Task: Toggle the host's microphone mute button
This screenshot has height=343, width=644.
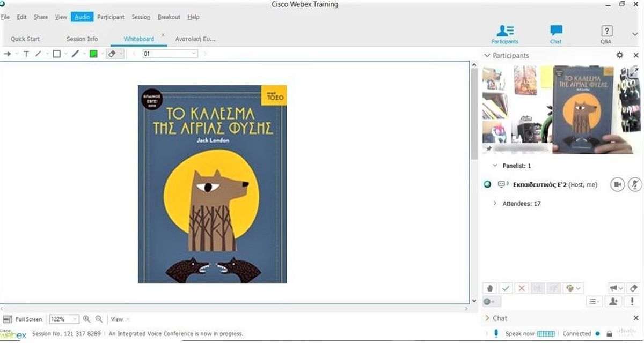Action: point(635,184)
